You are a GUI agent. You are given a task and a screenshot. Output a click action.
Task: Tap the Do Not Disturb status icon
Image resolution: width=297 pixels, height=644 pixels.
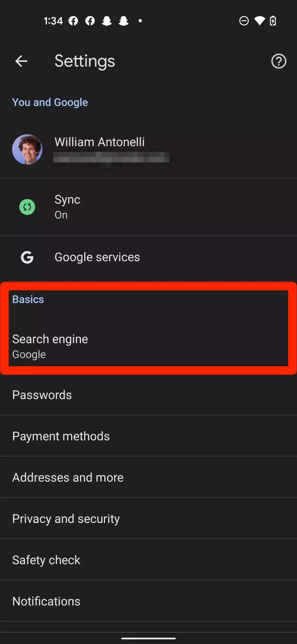click(244, 21)
